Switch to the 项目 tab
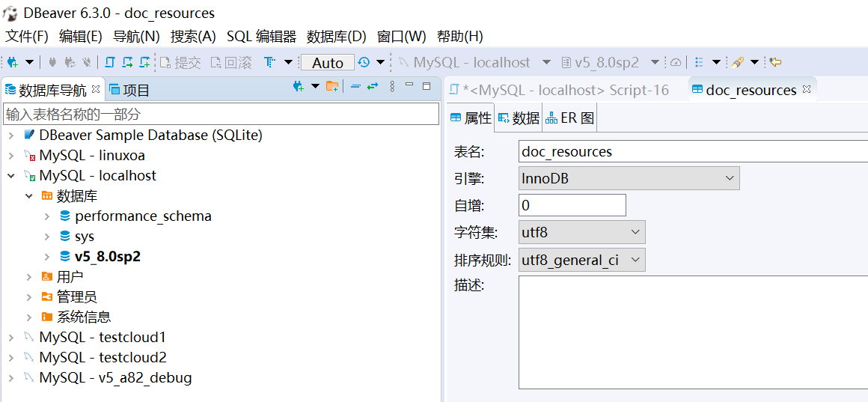868x402 pixels. pyautogui.click(x=130, y=90)
